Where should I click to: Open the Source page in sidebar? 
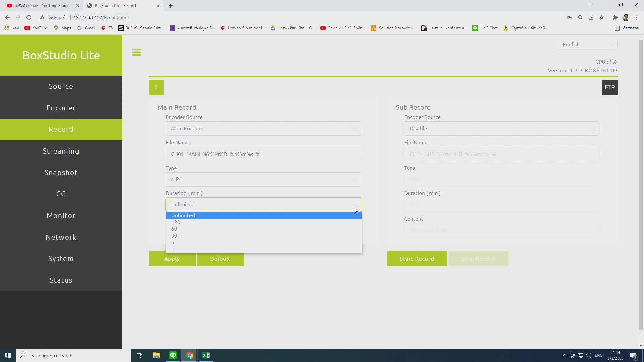(x=61, y=86)
